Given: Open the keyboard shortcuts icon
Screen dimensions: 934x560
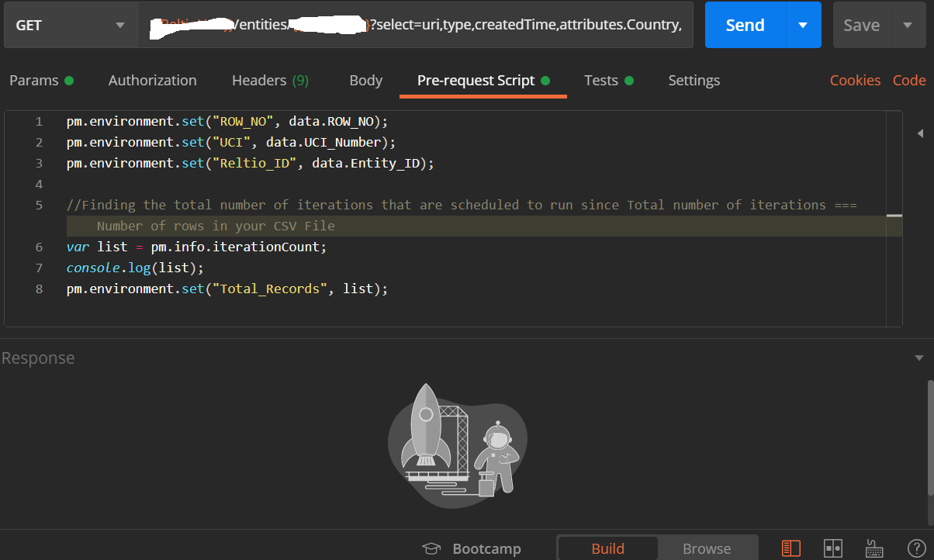Looking at the screenshot, I should pos(875,548).
